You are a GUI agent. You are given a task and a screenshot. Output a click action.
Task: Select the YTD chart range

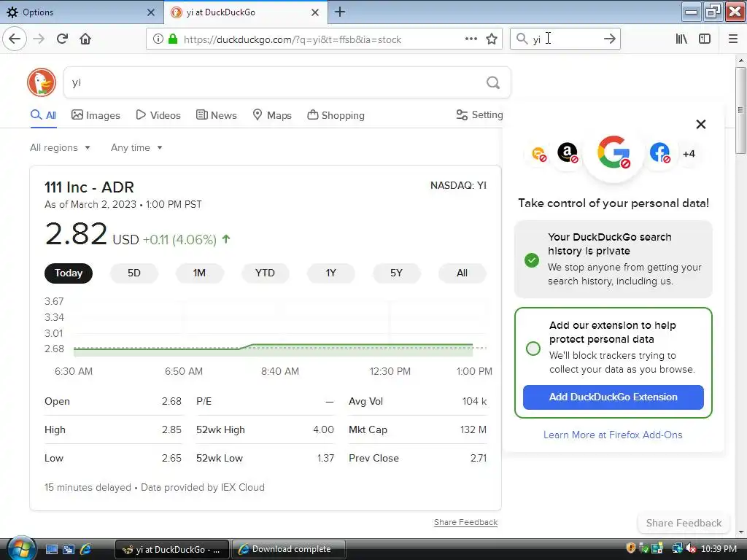pyautogui.click(x=265, y=273)
